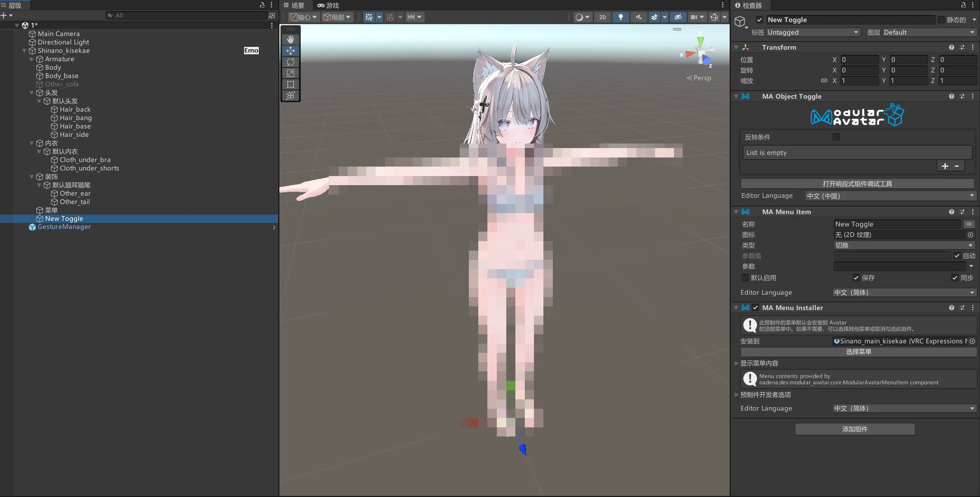The image size is (980, 497).
Task: Lock the hierarchy panel
Action: (x=262, y=5)
